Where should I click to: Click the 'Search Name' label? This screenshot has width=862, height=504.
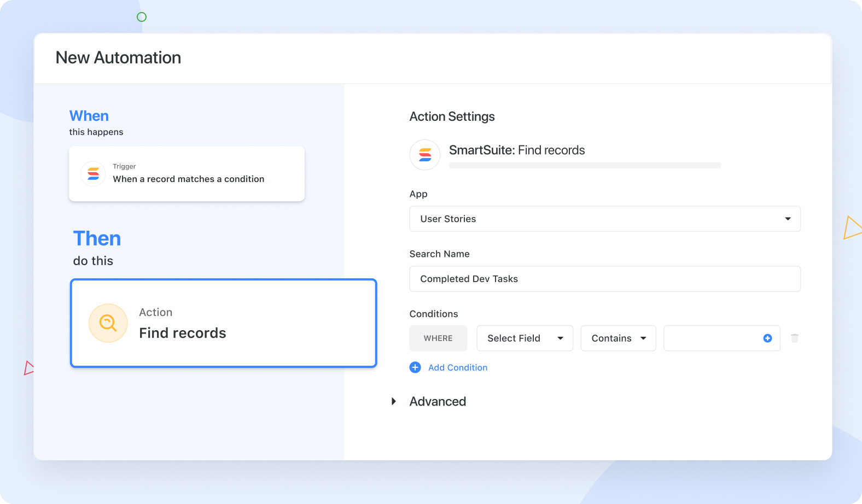(x=439, y=254)
